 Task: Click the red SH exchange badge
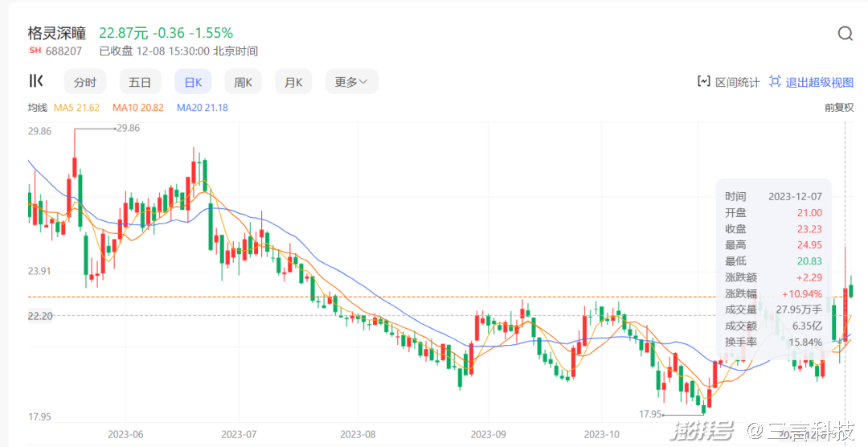[35, 51]
